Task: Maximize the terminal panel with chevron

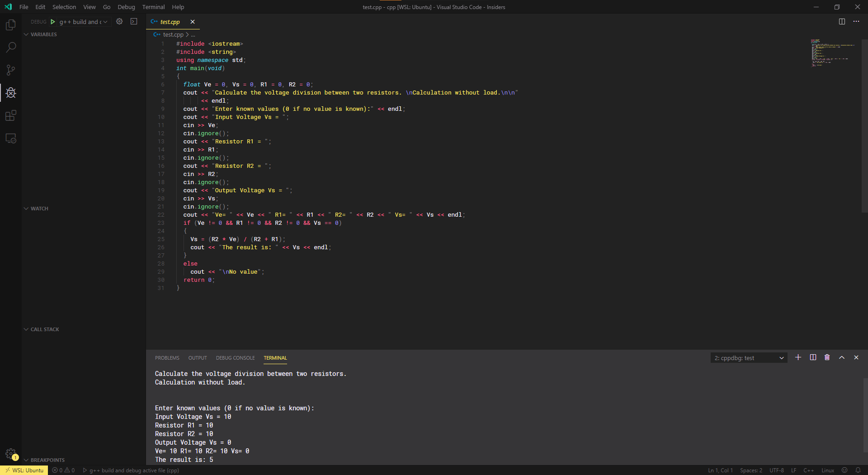Action: click(x=841, y=357)
